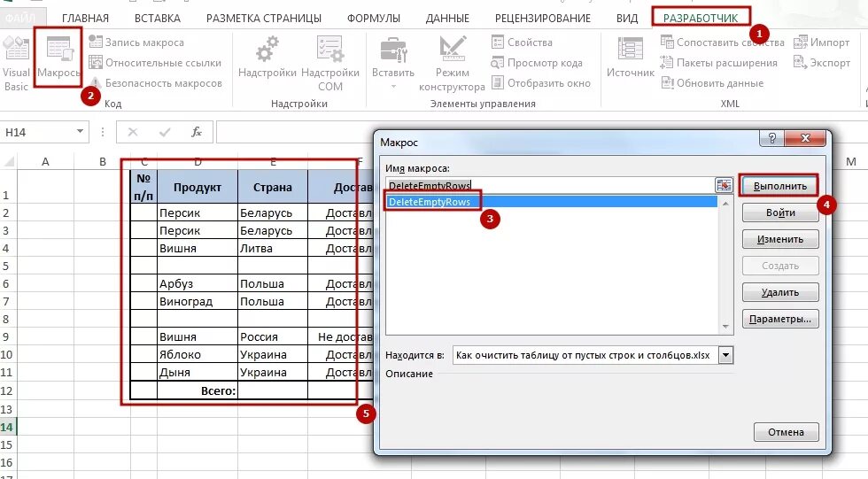Click the cell containing Литва
This screenshot has width=868, height=479.
click(x=273, y=248)
